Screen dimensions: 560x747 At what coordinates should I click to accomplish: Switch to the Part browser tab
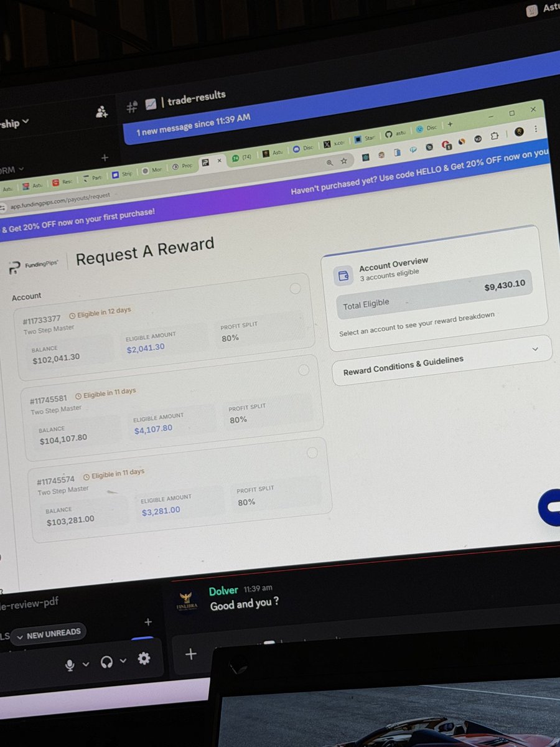93,177
